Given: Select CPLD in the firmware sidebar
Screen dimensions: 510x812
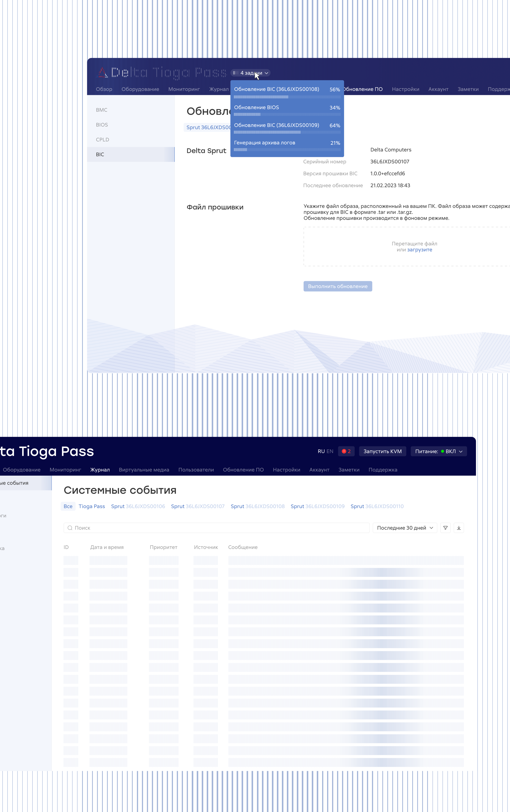Looking at the screenshot, I should pyautogui.click(x=103, y=140).
